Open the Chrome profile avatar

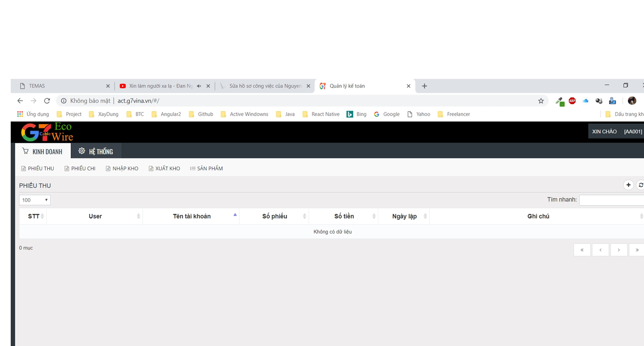tap(632, 100)
